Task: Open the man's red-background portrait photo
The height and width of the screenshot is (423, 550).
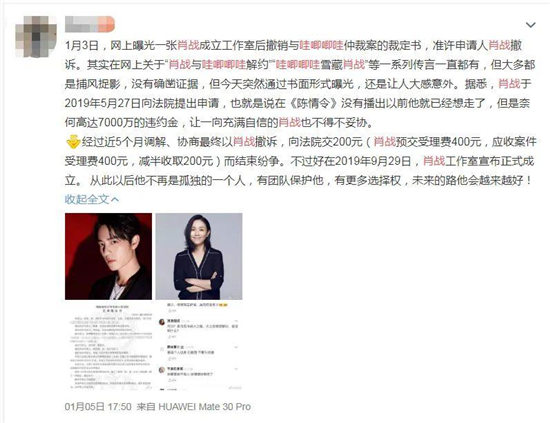Action: pyautogui.click(x=108, y=256)
